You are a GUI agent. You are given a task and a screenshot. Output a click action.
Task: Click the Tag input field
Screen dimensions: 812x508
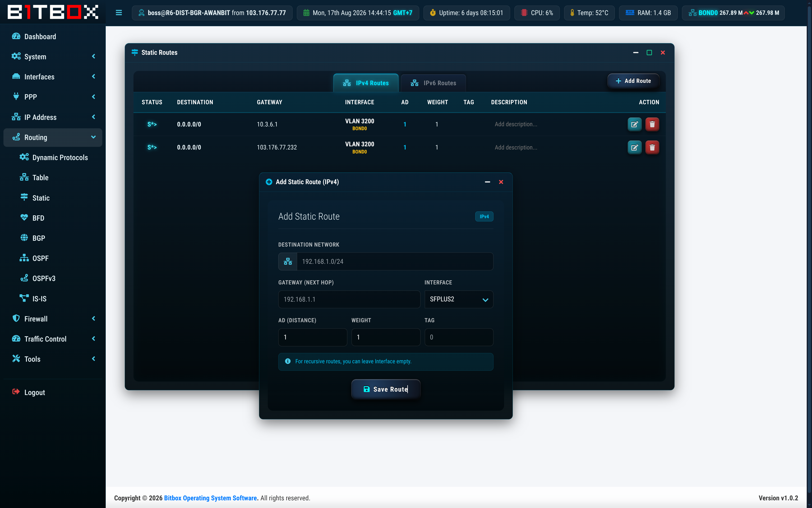[459, 337]
